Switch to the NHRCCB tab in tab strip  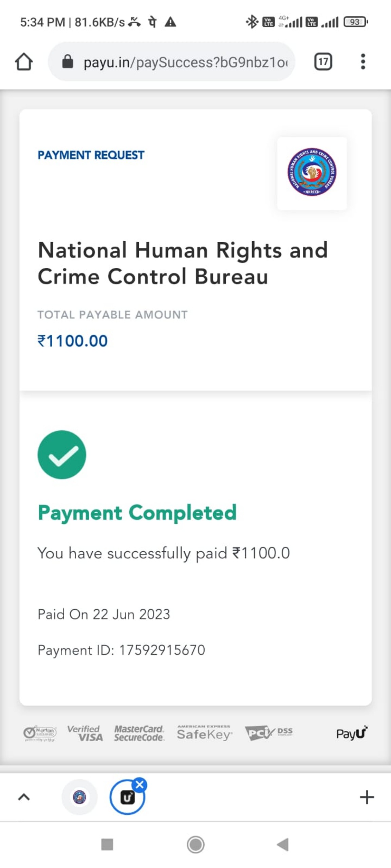pos(79,797)
